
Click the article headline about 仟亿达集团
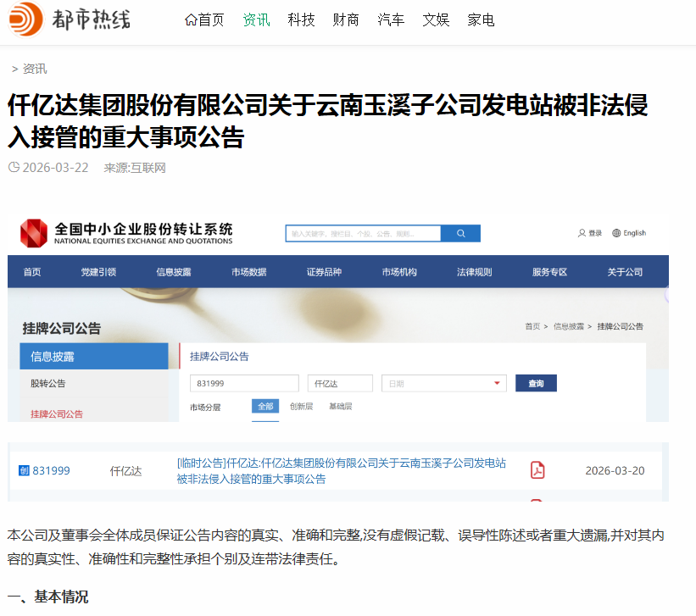tap(327, 120)
